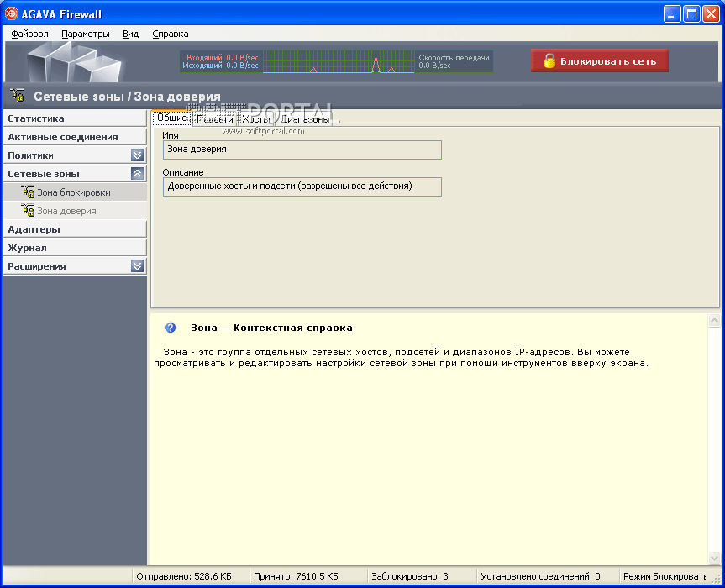Maximize the AGAVA Firewall window
This screenshot has height=588, width=725.
691,14
